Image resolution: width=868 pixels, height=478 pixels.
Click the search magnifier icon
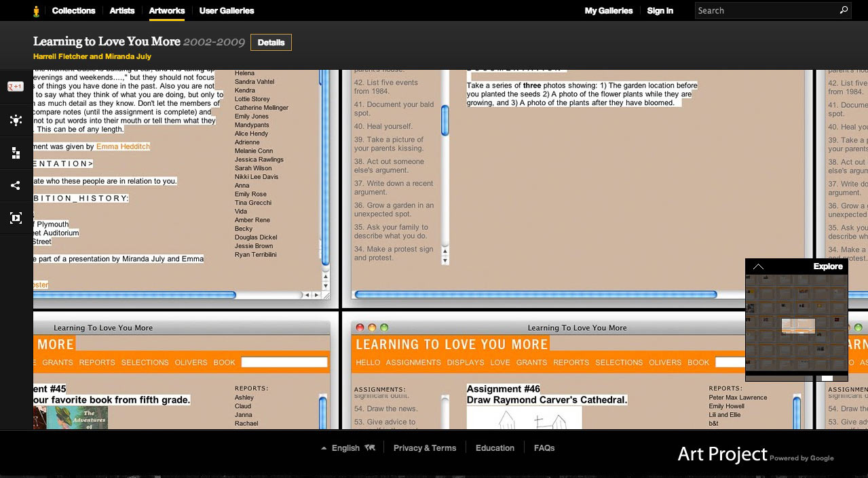[844, 10]
